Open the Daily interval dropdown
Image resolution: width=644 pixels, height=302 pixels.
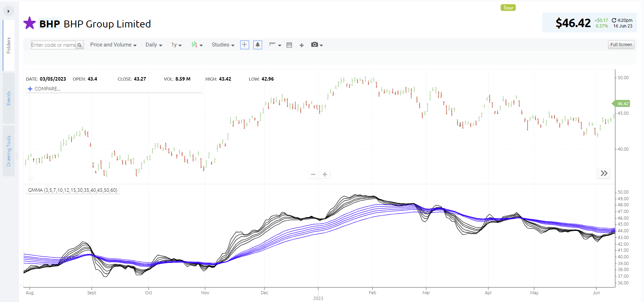click(x=154, y=45)
